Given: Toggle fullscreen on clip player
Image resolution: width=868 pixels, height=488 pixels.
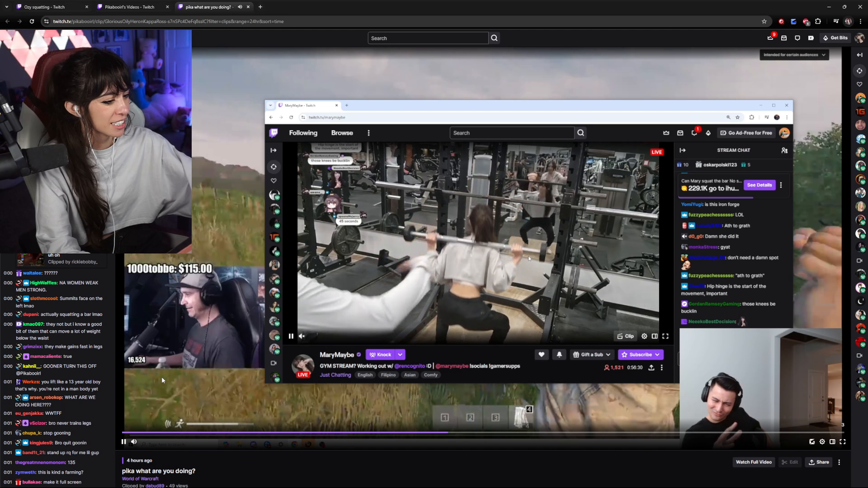Looking at the screenshot, I should (843, 441).
